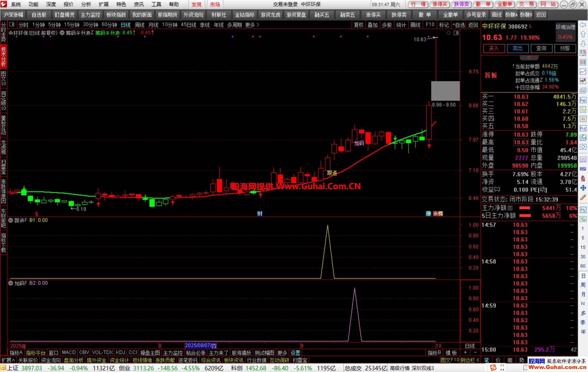Click the red 主力净额 flow bar
588x372 pixels.
(525, 208)
